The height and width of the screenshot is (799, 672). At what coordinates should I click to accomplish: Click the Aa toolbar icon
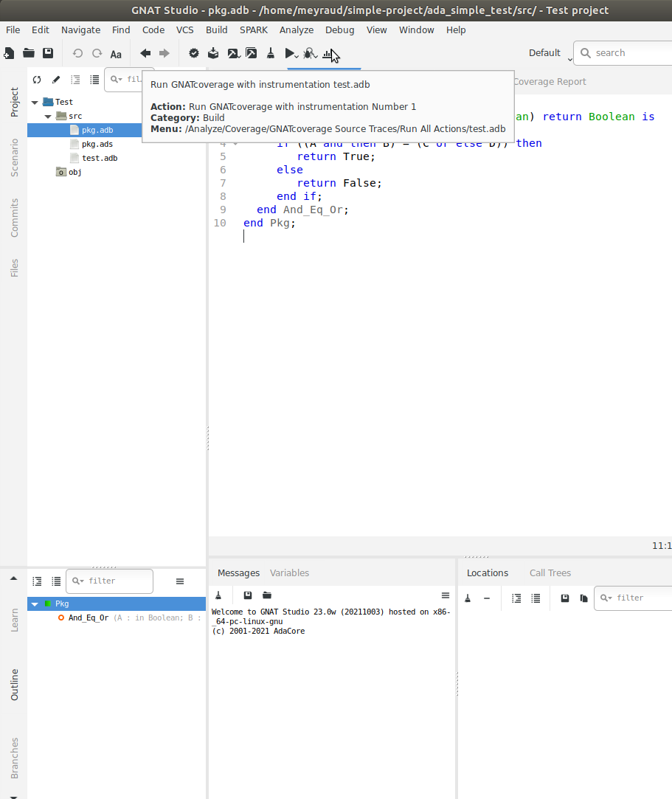116,54
